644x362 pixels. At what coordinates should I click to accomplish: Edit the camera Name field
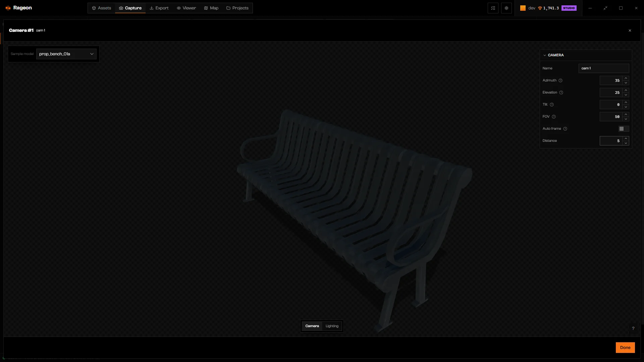click(604, 68)
